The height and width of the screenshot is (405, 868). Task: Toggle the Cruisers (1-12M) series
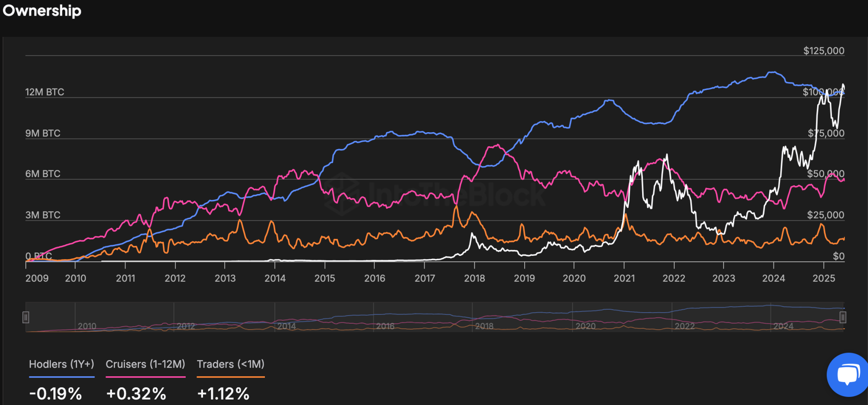point(145,364)
